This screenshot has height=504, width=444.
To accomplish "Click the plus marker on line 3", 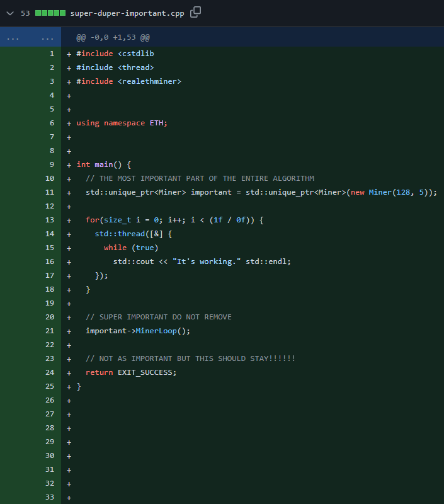I will pos(69,82).
